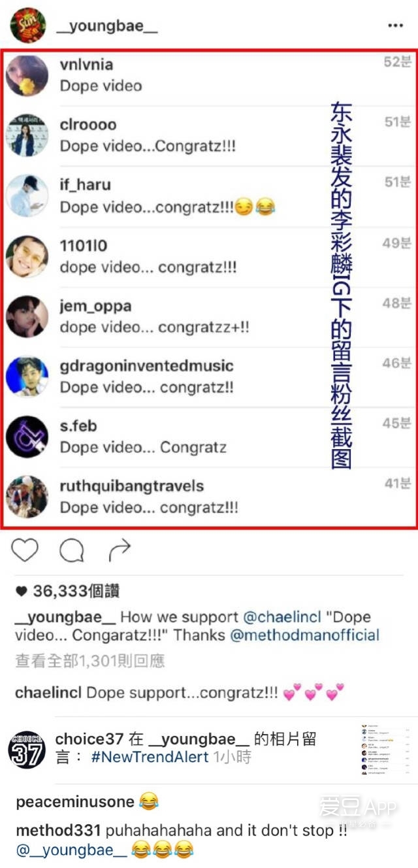
Task: Tap gdragoninventedmusic's avatar
Action: click(x=27, y=376)
